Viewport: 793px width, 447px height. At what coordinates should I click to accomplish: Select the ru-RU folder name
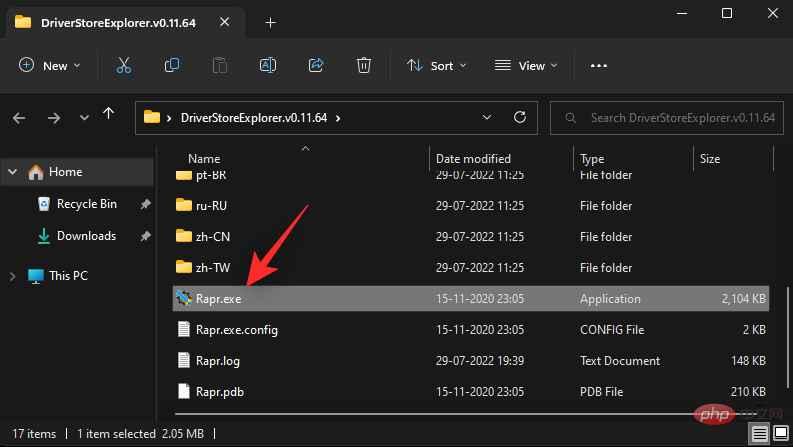point(211,206)
